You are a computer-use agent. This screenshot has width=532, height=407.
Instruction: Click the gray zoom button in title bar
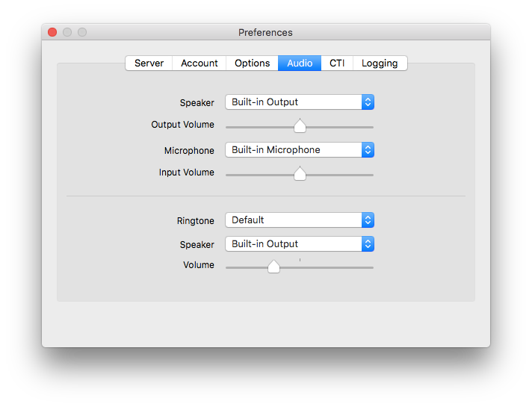(x=82, y=32)
